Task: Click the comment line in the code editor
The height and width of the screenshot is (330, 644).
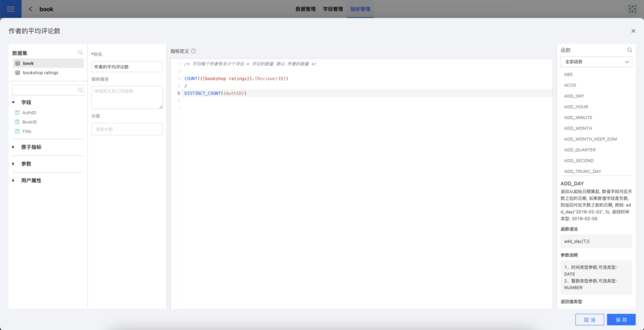Action: (x=250, y=64)
